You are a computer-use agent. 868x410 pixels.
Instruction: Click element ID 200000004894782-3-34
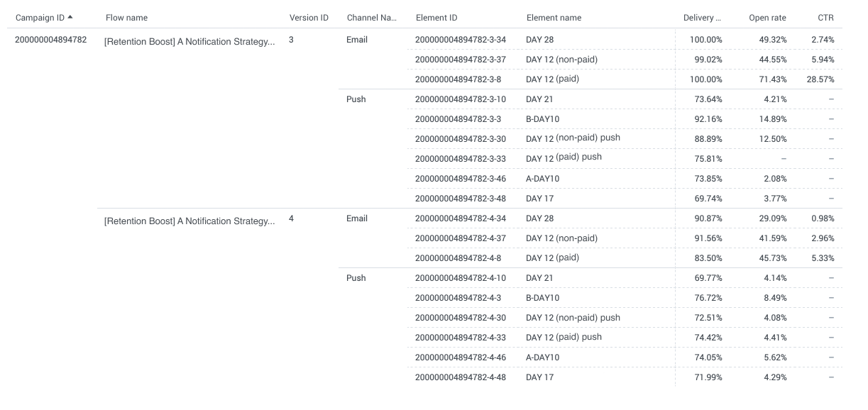click(x=461, y=40)
